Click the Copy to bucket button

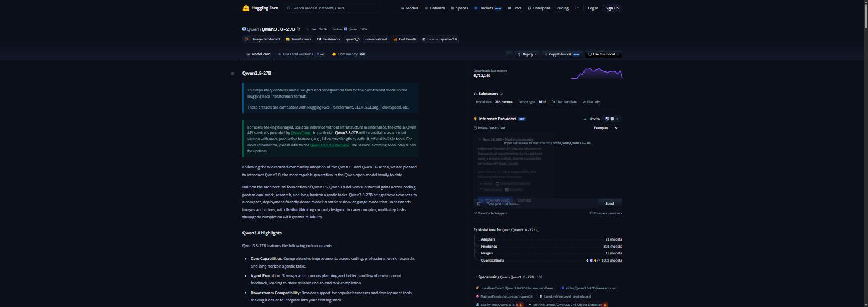tap(562, 54)
